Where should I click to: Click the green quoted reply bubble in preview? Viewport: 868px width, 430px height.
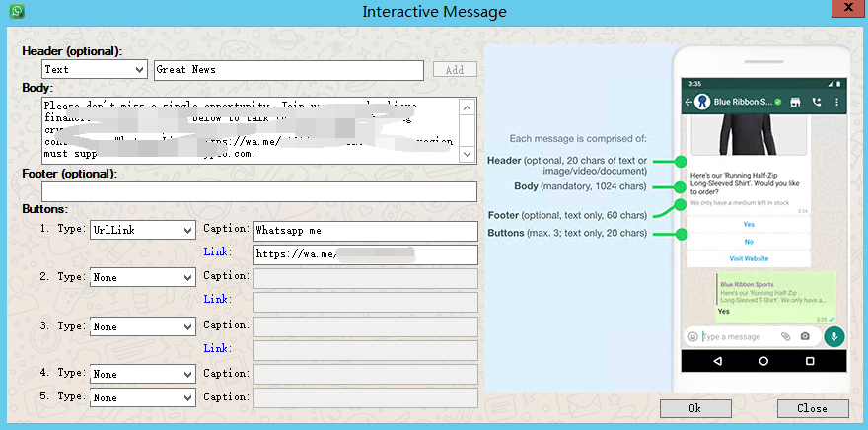tap(776, 297)
